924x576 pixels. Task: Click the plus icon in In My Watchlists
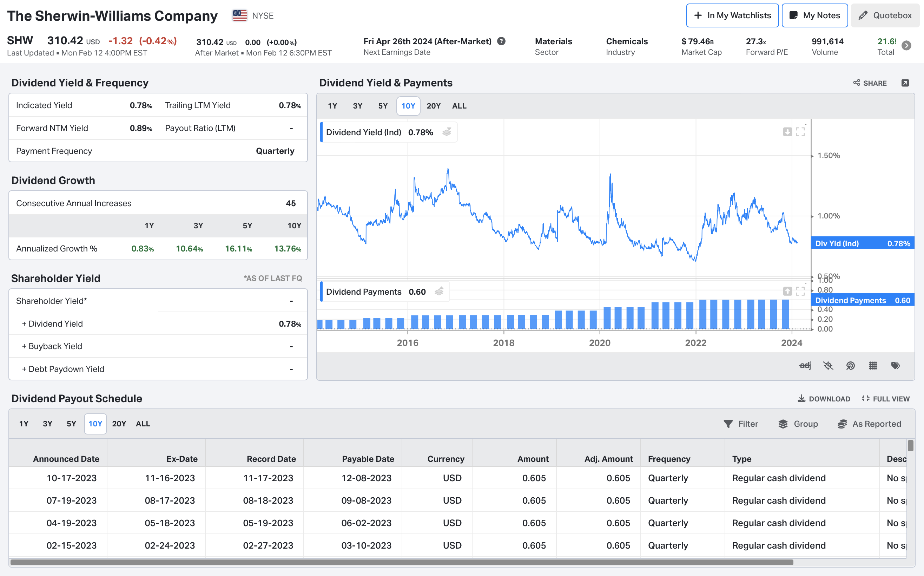pos(698,15)
